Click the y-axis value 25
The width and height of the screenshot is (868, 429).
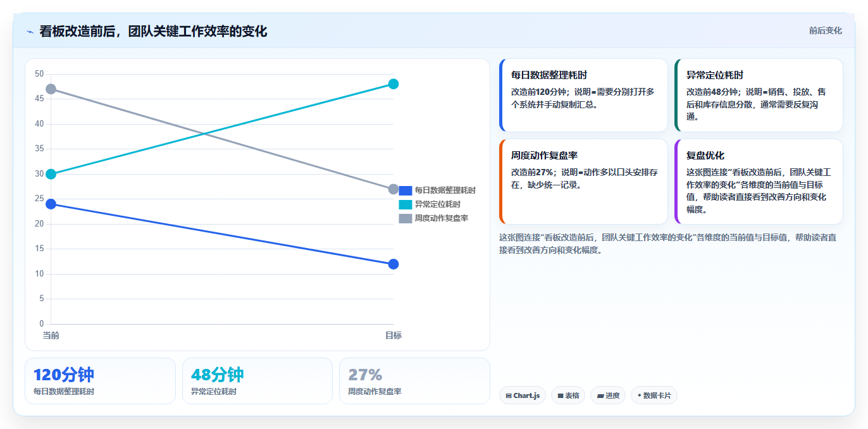pos(39,199)
